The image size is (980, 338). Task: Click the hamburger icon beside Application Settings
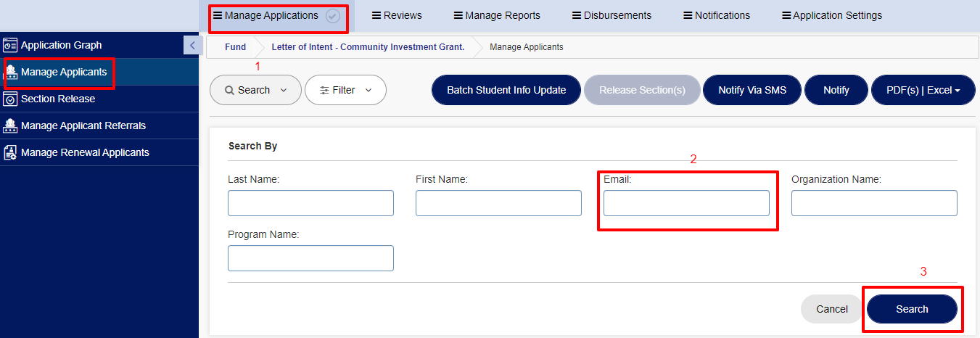click(x=786, y=15)
